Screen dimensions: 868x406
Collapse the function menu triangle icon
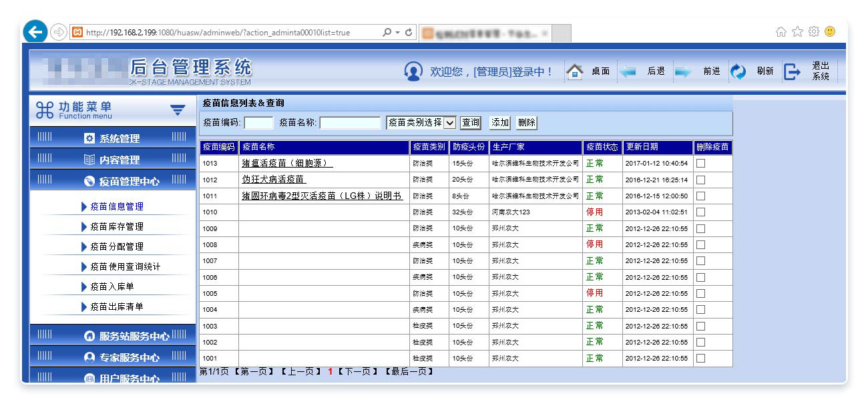pos(177,110)
